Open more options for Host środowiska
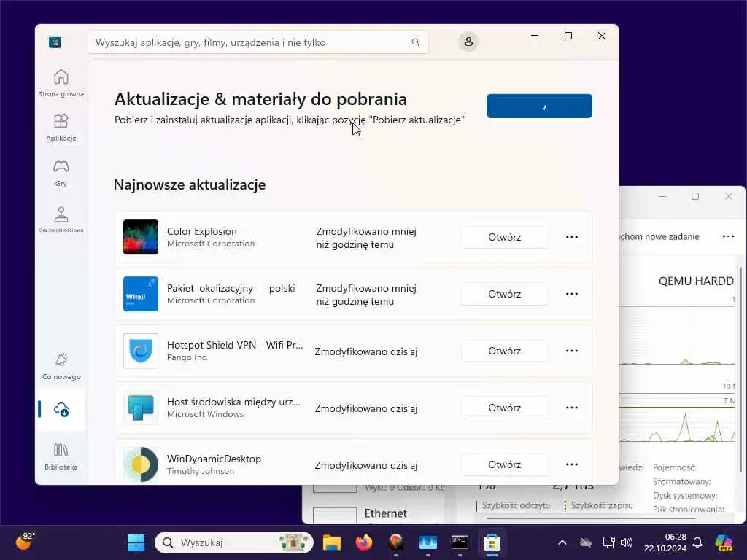This screenshot has height=560, width=747. coord(572,408)
